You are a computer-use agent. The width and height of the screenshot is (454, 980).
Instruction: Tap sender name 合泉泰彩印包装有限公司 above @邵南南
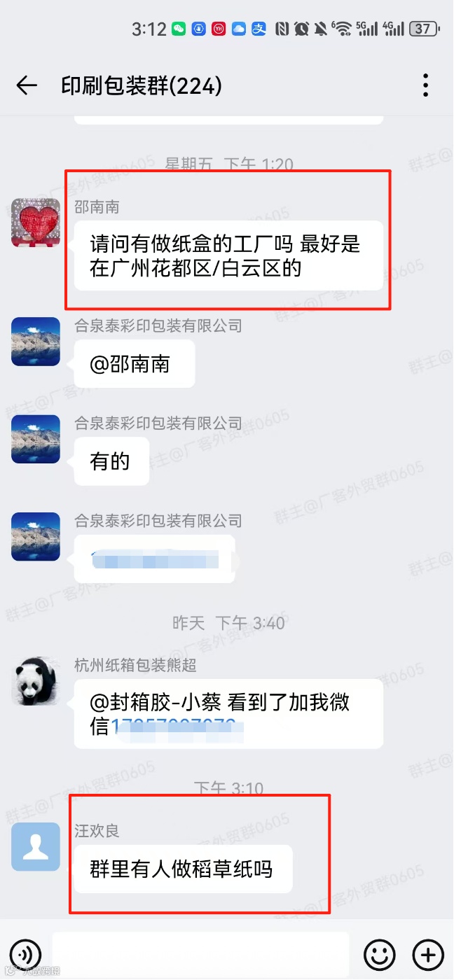[x=158, y=325]
